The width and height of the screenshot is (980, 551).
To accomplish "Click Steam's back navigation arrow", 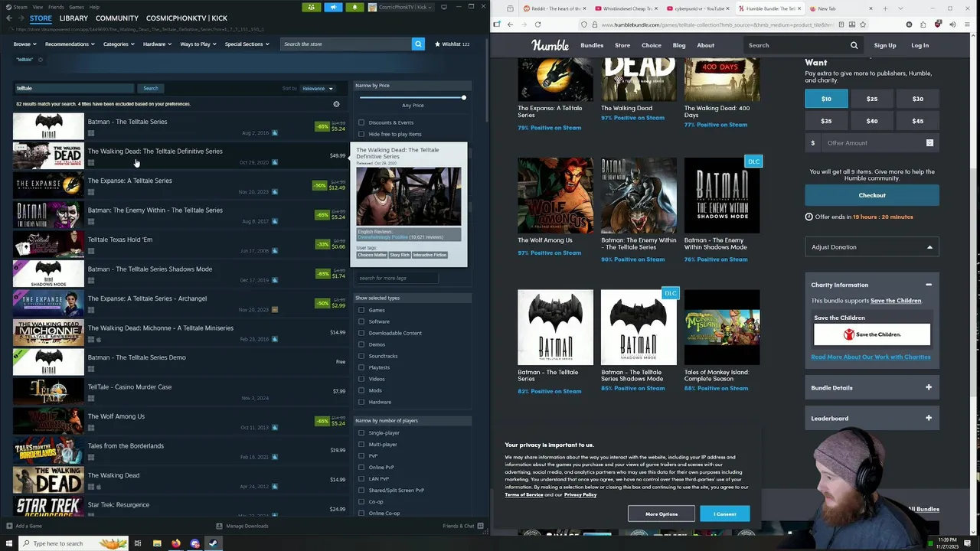I will (x=10, y=18).
